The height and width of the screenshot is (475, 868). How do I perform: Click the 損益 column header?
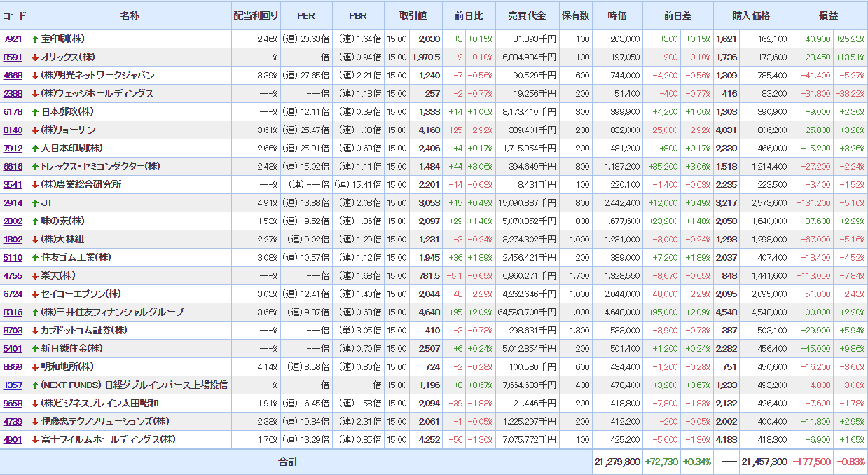click(828, 15)
